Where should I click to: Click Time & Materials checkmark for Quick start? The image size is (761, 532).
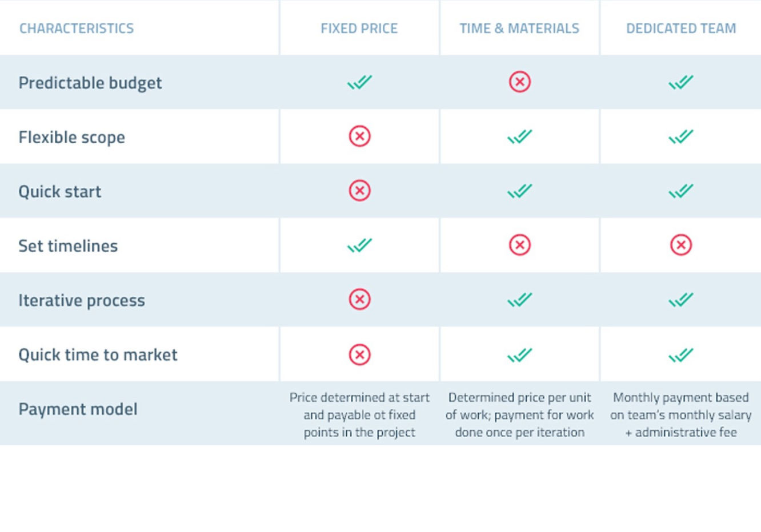pos(520,191)
